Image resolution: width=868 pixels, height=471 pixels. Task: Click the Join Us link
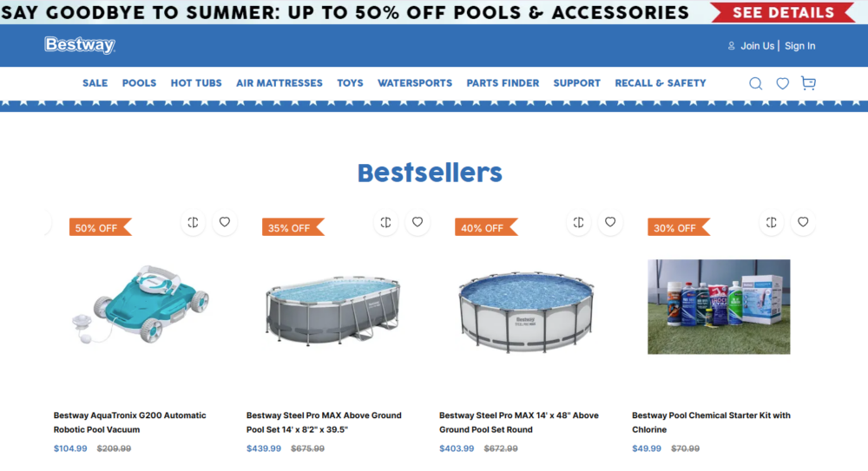point(757,46)
